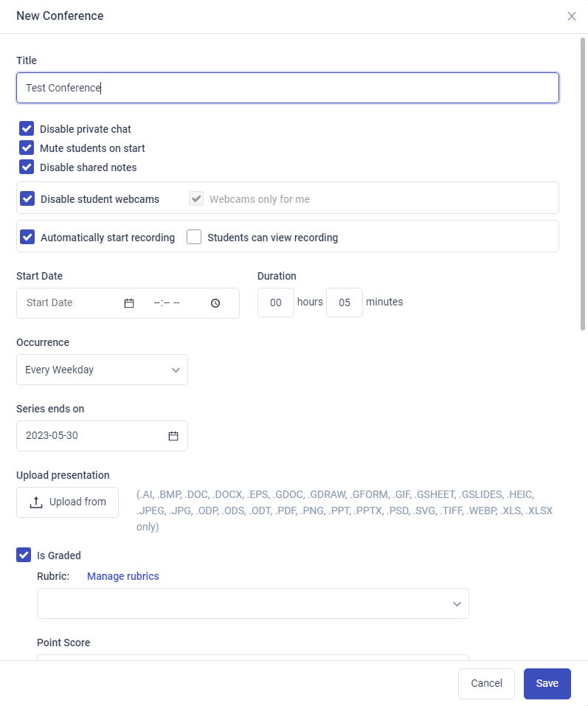The height and width of the screenshot is (706, 588).
Task: Click the Students can view recording label
Action: (x=272, y=238)
